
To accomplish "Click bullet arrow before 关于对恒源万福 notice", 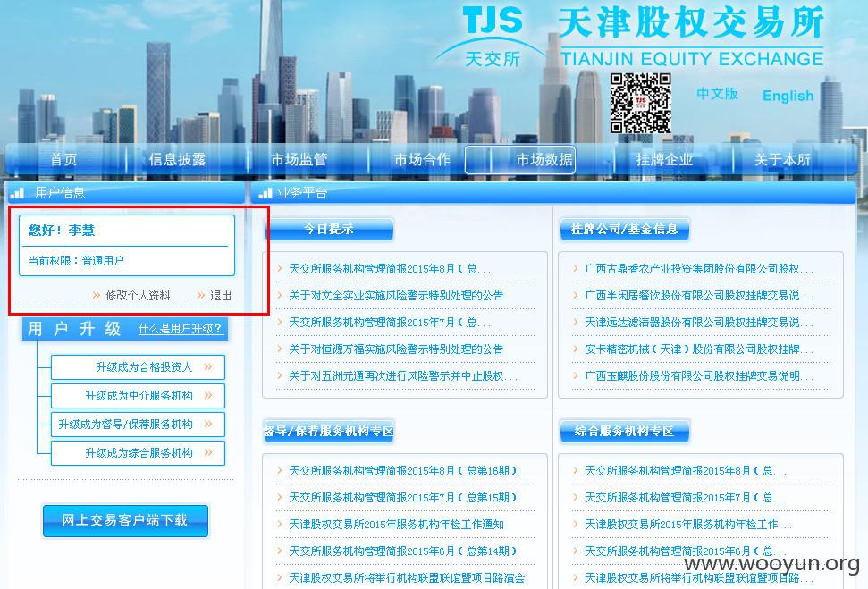I will 280,349.
